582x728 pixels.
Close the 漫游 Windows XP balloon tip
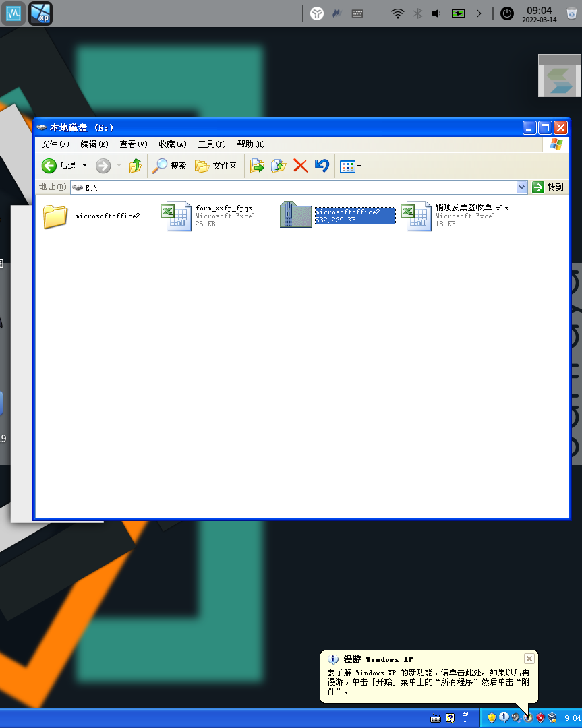coord(529,659)
